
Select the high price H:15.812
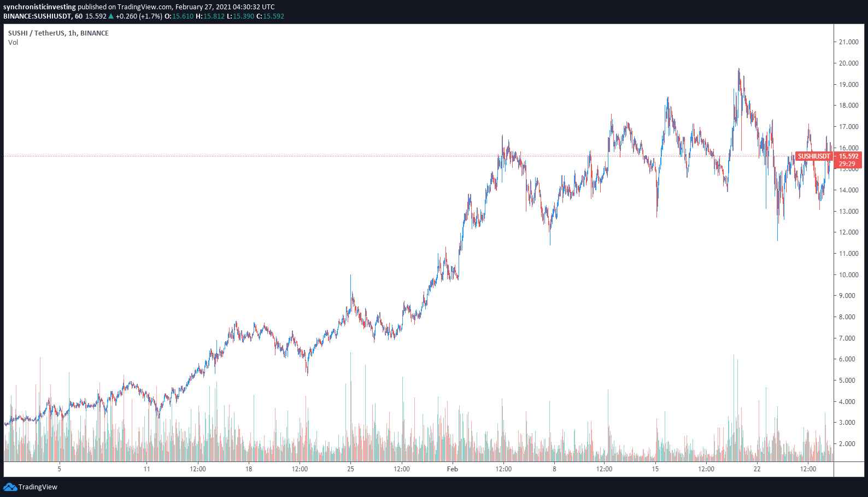coord(210,16)
